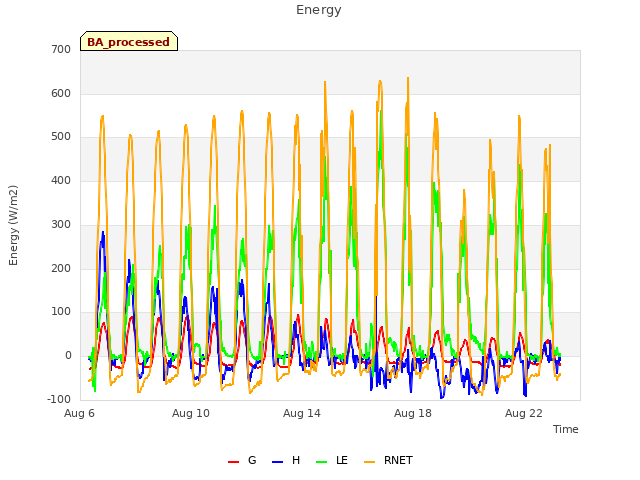Screen dimensions: 640x480
Task: Click the BA_processed label tag
Action: point(129,41)
